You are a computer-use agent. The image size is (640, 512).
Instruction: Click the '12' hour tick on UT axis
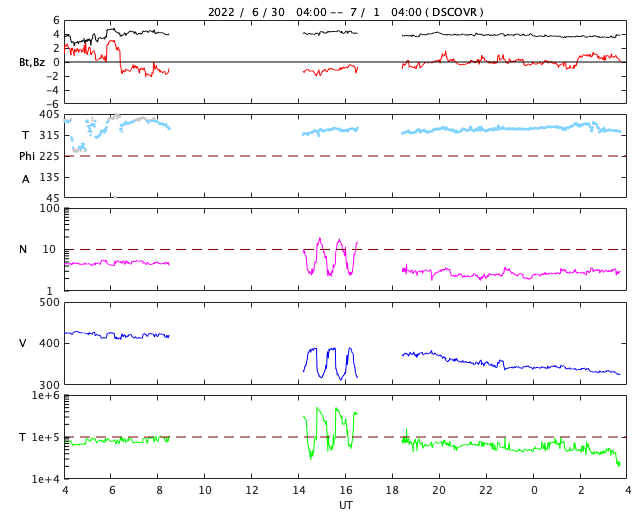click(x=251, y=490)
